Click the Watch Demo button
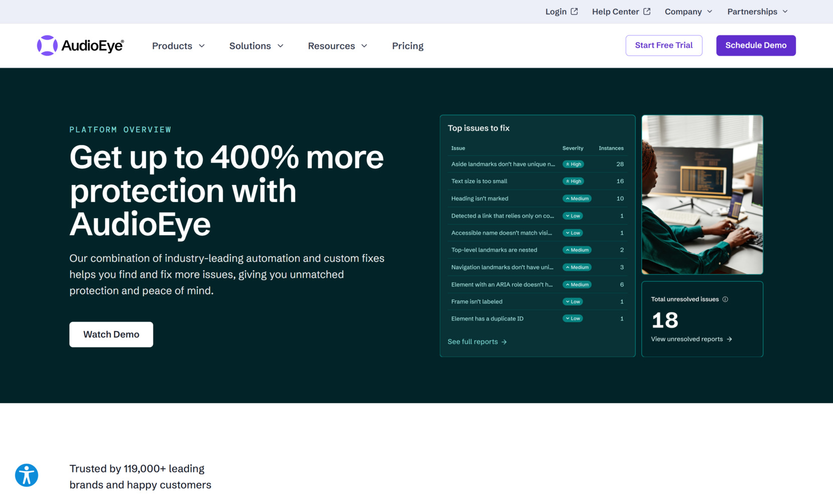 pyautogui.click(x=111, y=334)
